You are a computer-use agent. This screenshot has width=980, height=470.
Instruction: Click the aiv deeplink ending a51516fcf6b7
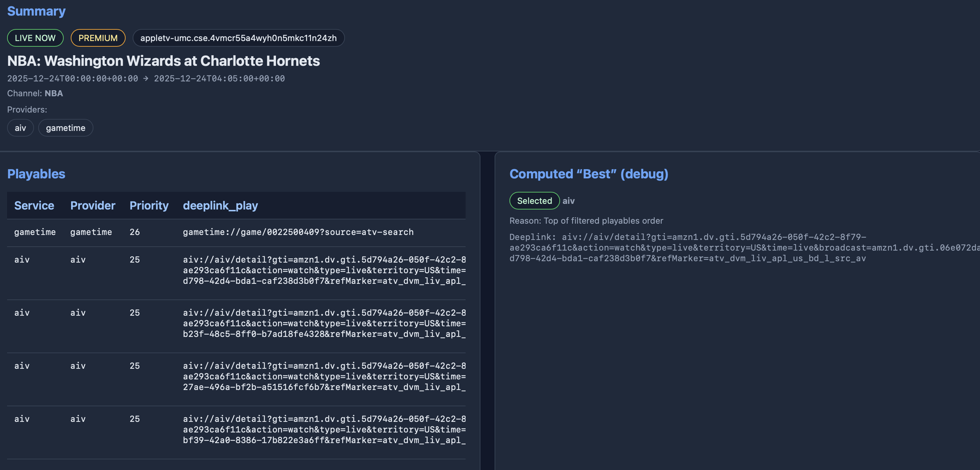point(324,376)
